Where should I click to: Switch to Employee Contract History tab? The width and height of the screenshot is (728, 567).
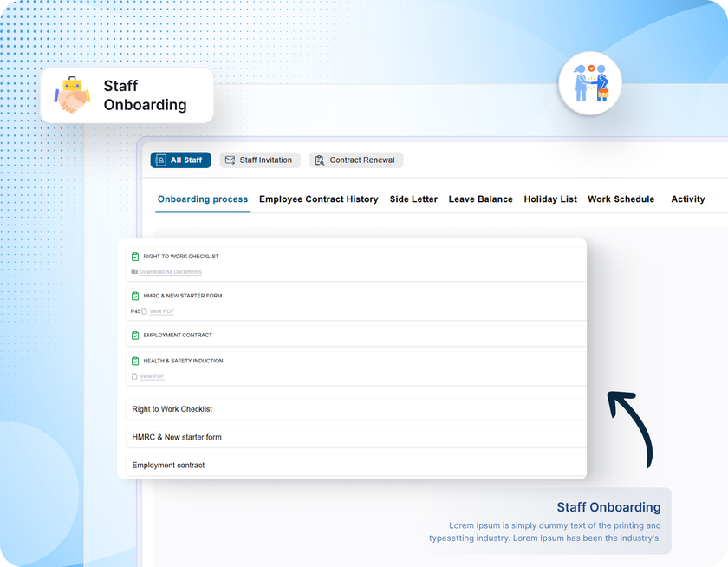(x=319, y=199)
